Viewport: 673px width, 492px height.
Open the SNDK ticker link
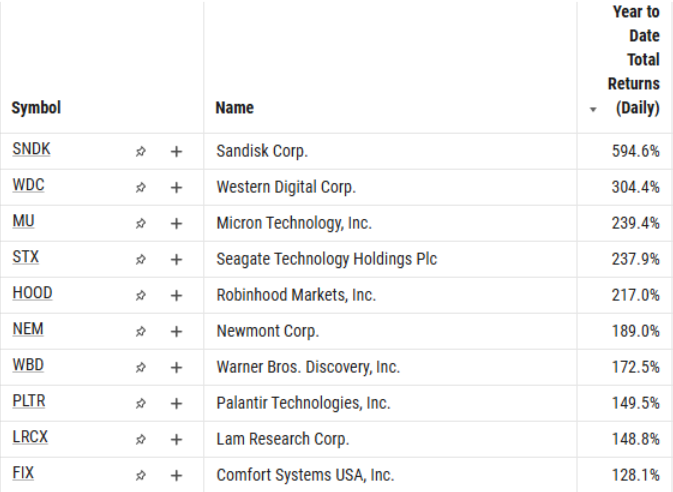pos(31,149)
